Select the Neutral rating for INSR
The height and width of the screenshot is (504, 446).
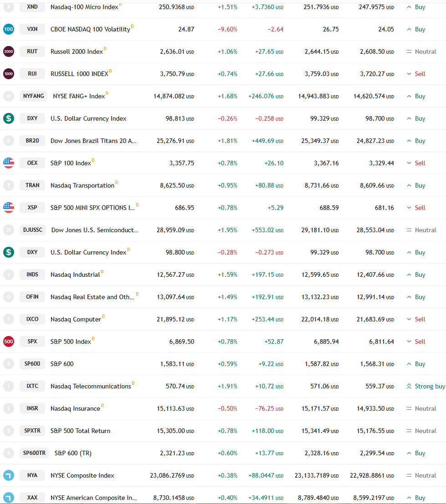coord(421,408)
